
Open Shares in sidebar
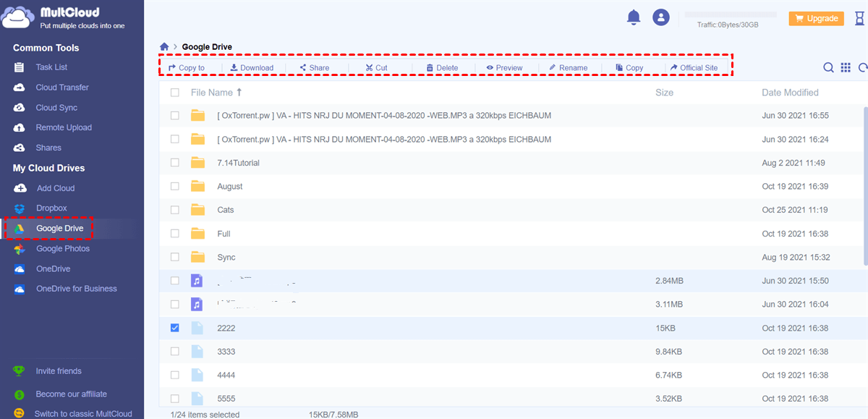[48, 148]
